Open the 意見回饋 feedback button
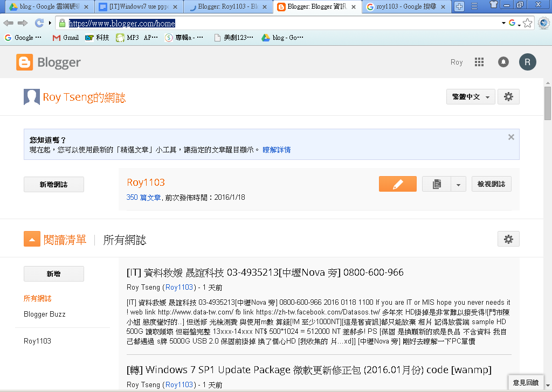Screen dimensions: 552x392 coord(526,382)
